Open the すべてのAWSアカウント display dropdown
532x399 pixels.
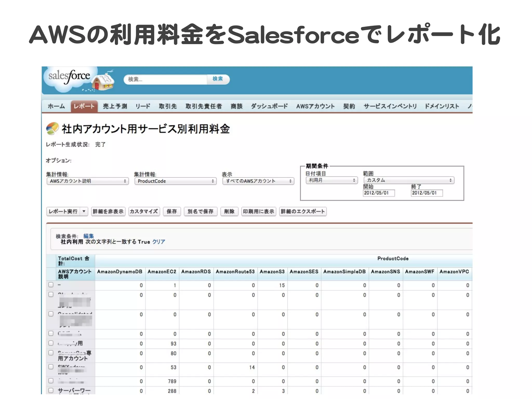[258, 181]
